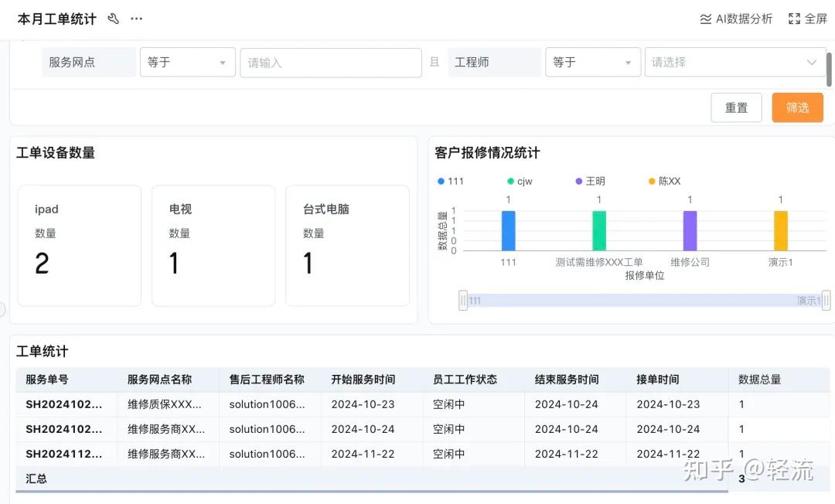Click the 报修单位 axis title
Viewport: 835px width, 504px height.
point(644,276)
